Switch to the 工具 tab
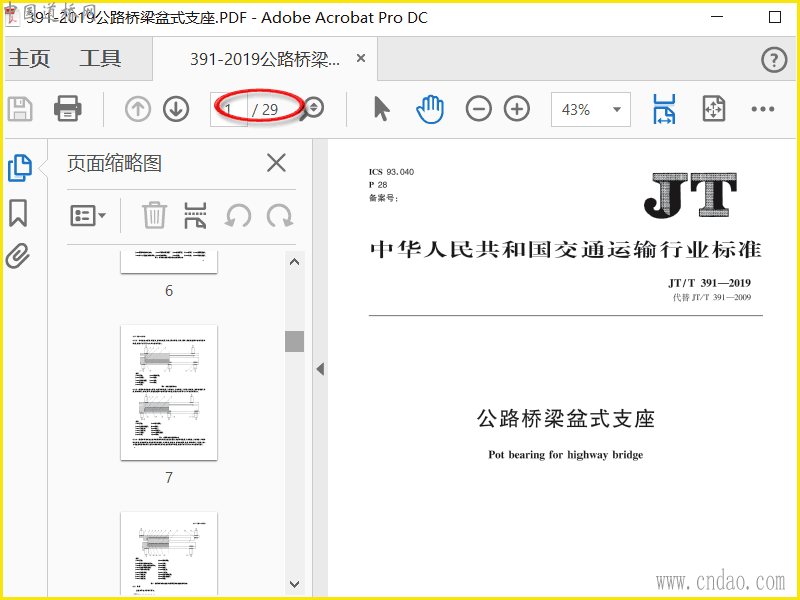The width and height of the screenshot is (800, 600). click(100, 59)
